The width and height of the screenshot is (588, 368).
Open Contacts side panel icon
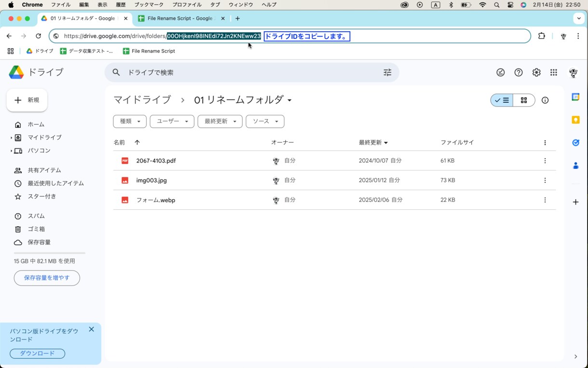(x=575, y=165)
